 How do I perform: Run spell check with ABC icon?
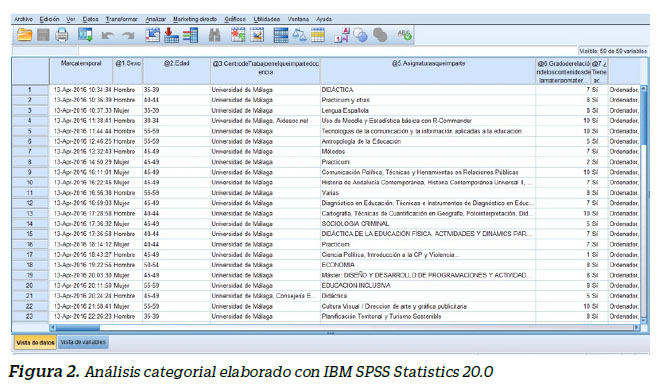pyautogui.click(x=404, y=35)
